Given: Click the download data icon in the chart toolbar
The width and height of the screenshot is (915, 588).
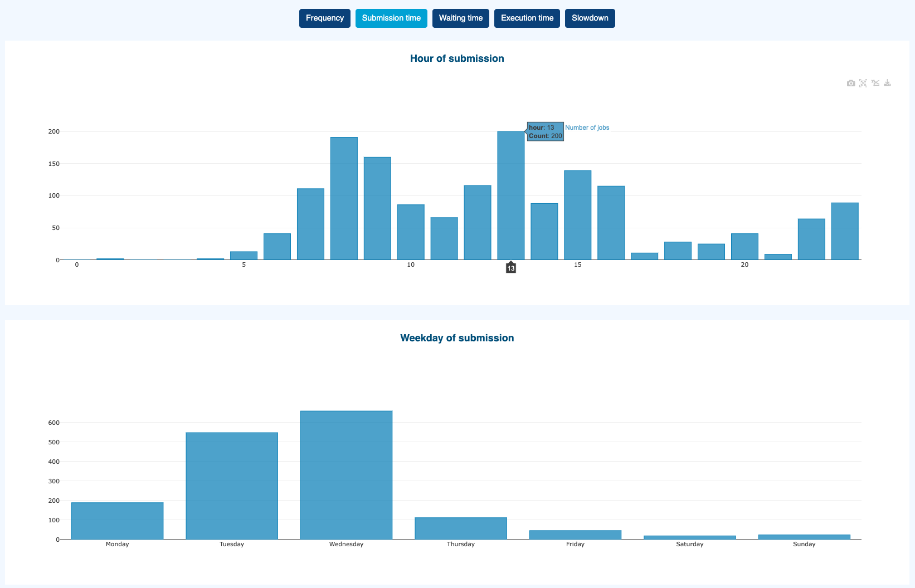Looking at the screenshot, I should point(888,83).
